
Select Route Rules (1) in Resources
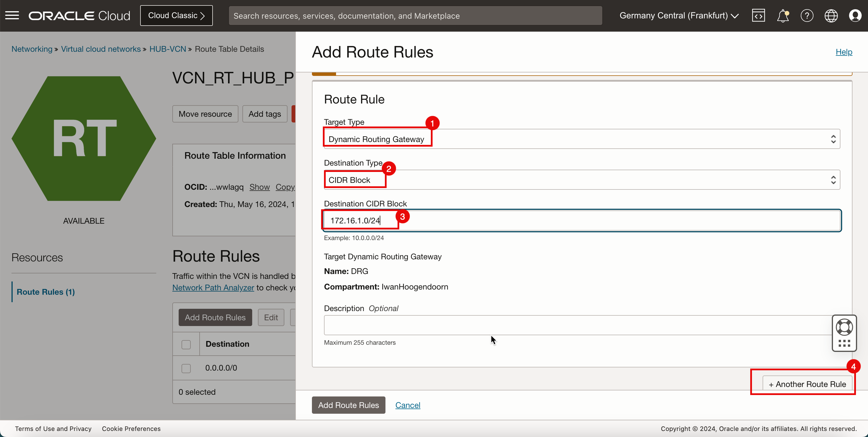pos(46,292)
